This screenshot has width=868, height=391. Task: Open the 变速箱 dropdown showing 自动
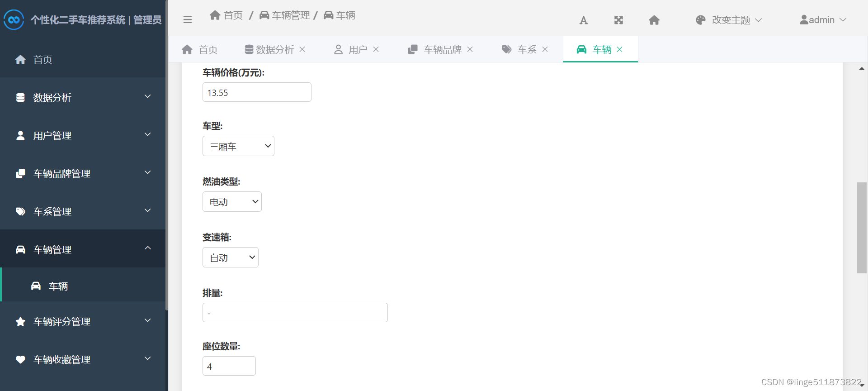(231, 257)
